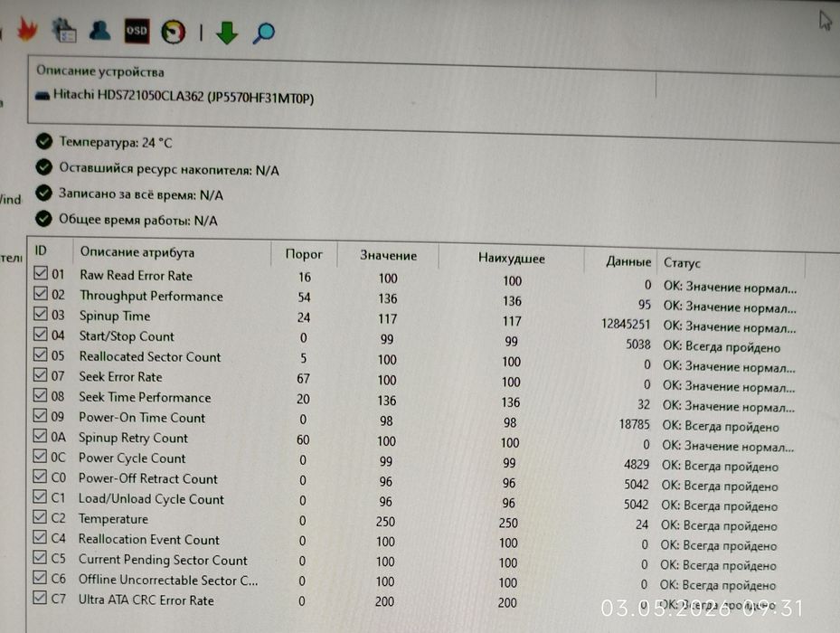840x633 pixels.
Task: Select the Throughput Performance attribute row
Action: [x=415, y=299]
